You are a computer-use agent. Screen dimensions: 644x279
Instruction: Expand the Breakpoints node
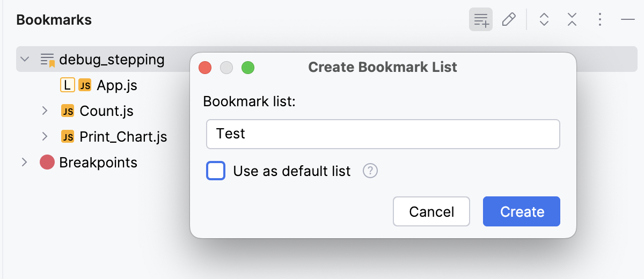(x=24, y=163)
